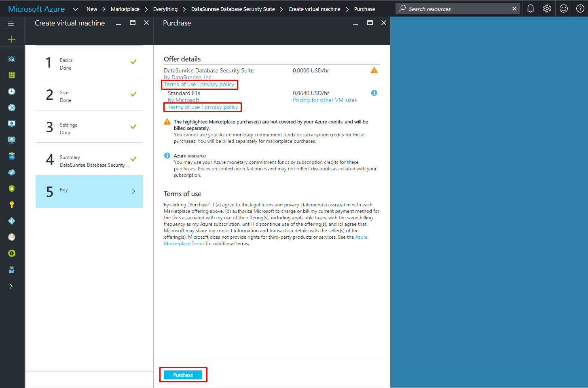Screen dimensions: 588x388
Task: Open All resources green grid icon
Action: [12, 75]
